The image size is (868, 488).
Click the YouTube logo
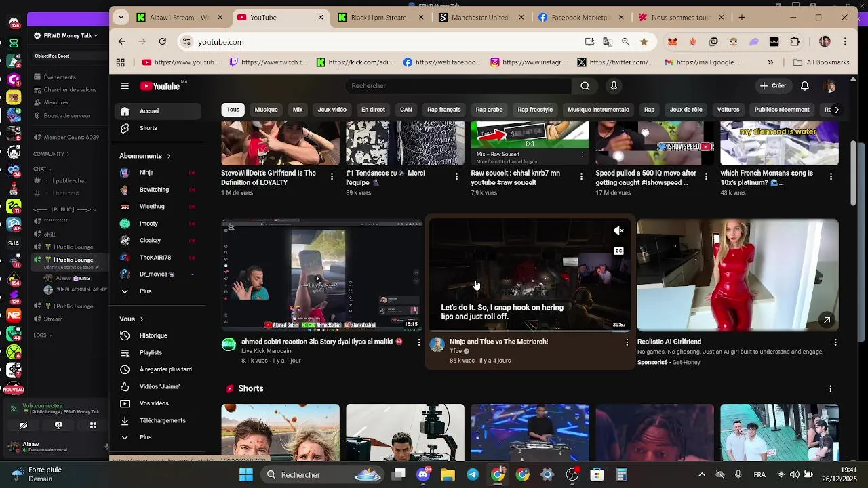[160, 86]
